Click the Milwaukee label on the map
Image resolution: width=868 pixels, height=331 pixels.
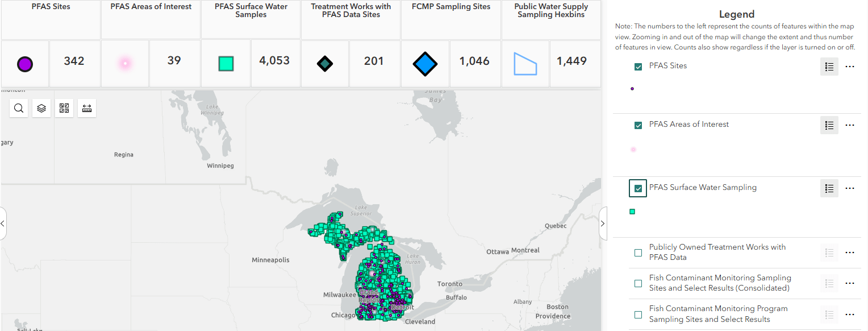[x=340, y=295]
